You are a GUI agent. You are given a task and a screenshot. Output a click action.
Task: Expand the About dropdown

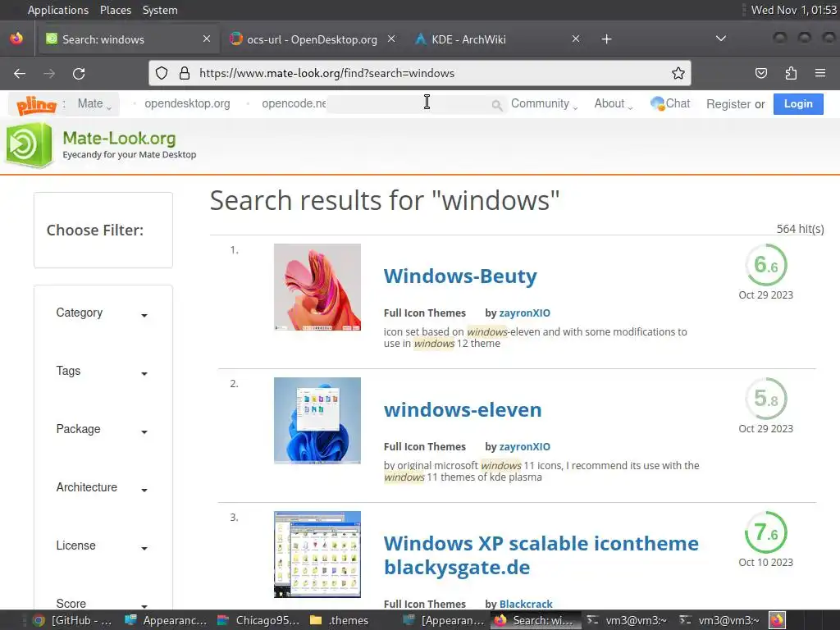(x=614, y=104)
